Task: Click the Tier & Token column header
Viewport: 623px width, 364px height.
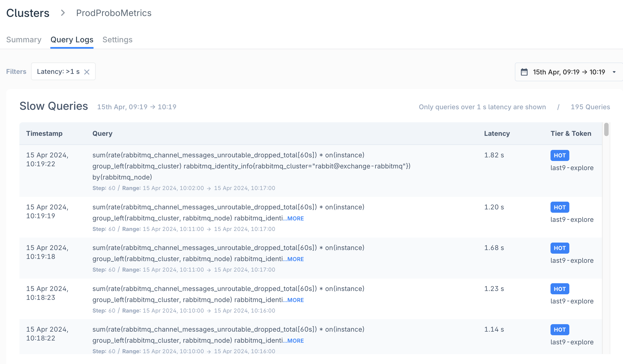Action: click(571, 134)
